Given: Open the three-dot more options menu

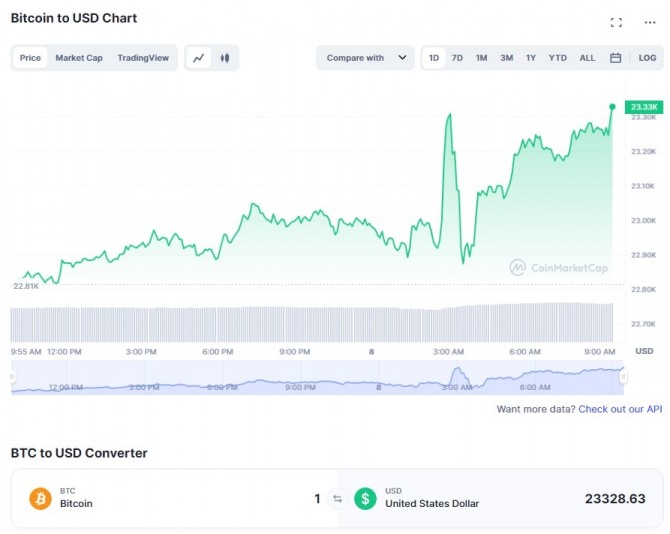Looking at the screenshot, I should 650,22.
